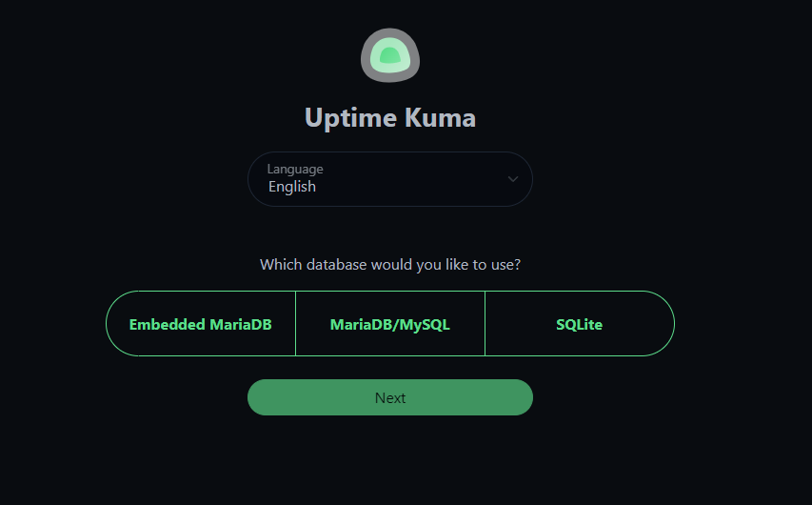Click the Uptime Kuma logo icon
This screenshot has height=505, width=812.
coord(390,55)
